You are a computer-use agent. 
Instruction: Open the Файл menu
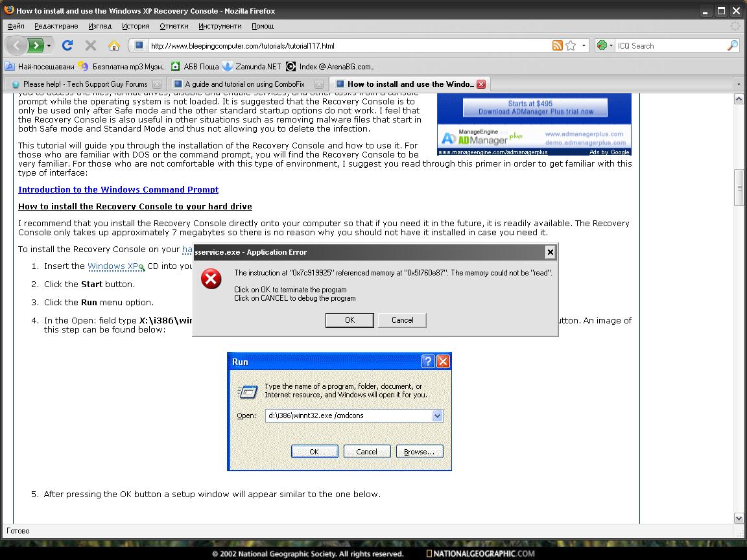[x=16, y=26]
